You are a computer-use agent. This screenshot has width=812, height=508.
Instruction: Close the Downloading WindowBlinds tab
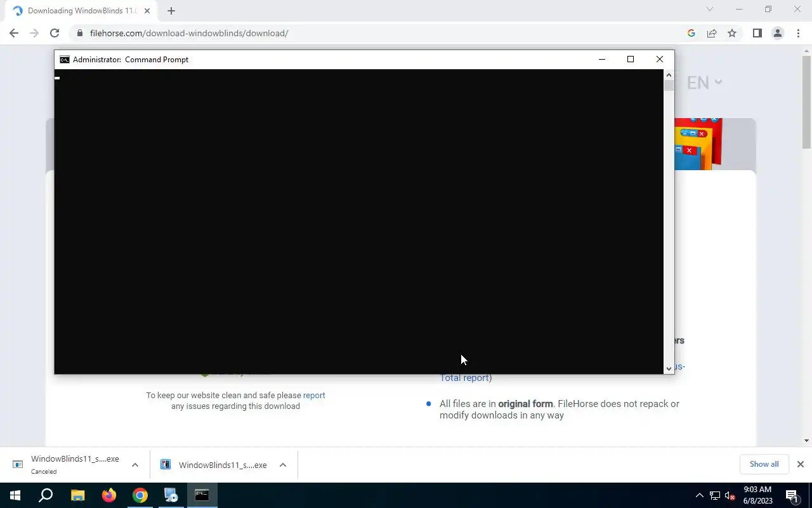(x=147, y=11)
